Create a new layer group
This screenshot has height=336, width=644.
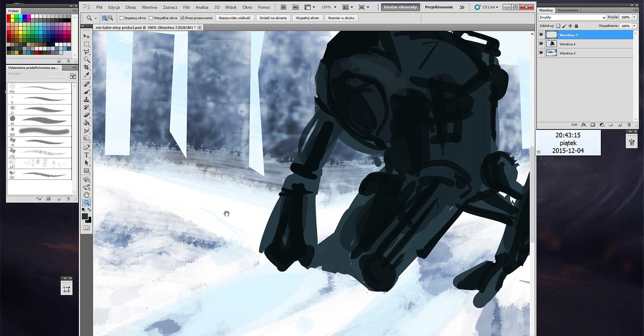(611, 125)
